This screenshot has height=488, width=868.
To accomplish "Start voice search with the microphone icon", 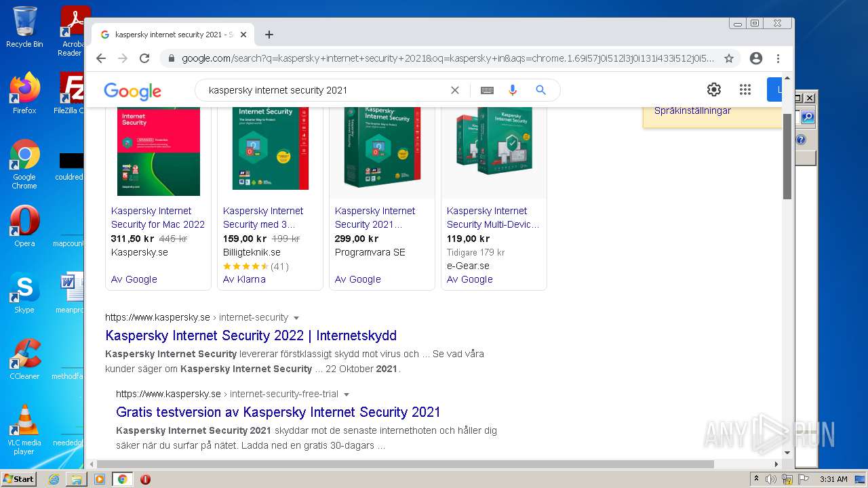I will (513, 90).
